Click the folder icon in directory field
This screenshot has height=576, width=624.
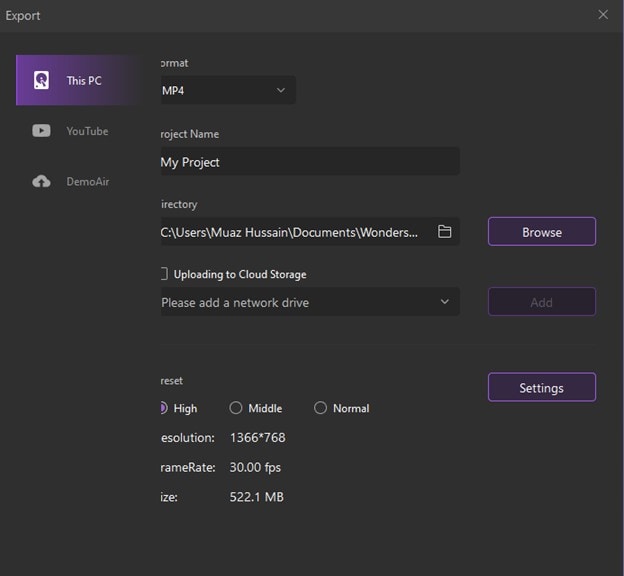point(445,232)
